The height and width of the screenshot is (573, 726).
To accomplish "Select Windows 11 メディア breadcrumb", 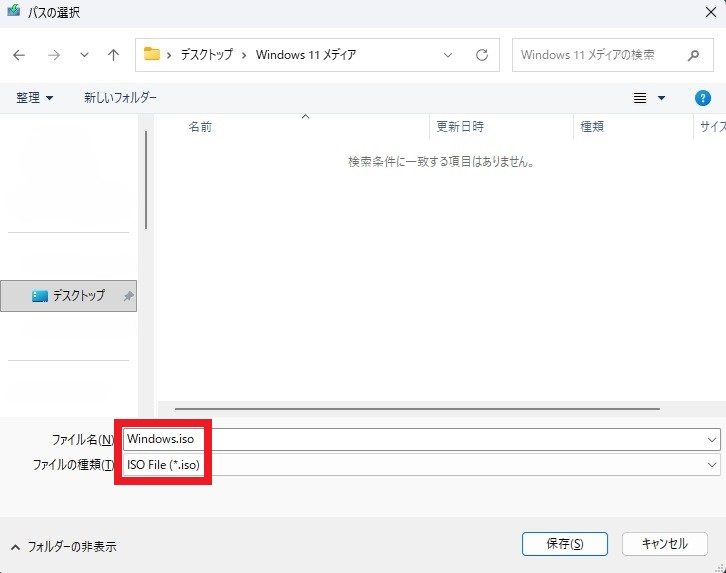I will (306, 55).
